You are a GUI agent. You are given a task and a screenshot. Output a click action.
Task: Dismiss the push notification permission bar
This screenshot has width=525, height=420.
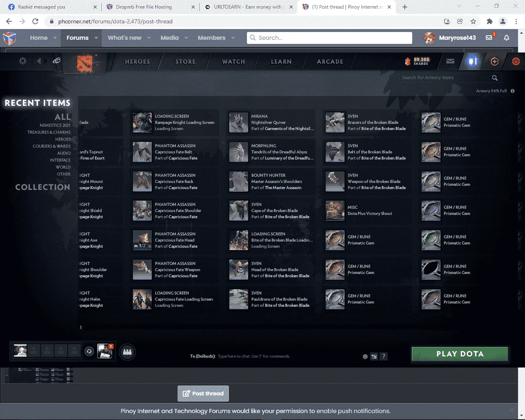pyautogui.click(x=511, y=410)
